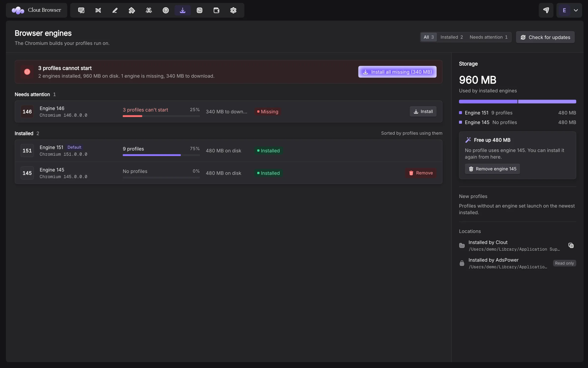This screenshot has width=588, height=368.
Task: Open the help question mark icon
Action: pyautogui.click(x=166, y=10)
